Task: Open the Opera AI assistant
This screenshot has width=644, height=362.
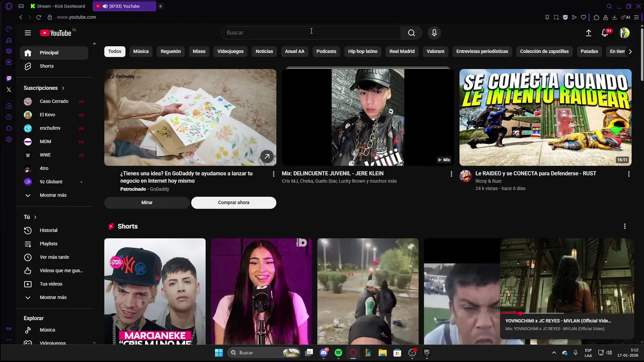Action: (x=625, y=17)
